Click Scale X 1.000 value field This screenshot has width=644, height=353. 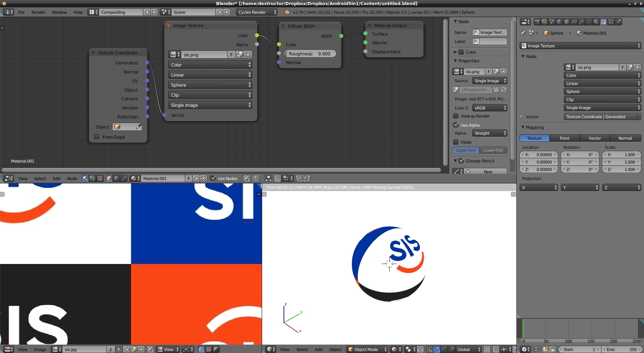622,155
